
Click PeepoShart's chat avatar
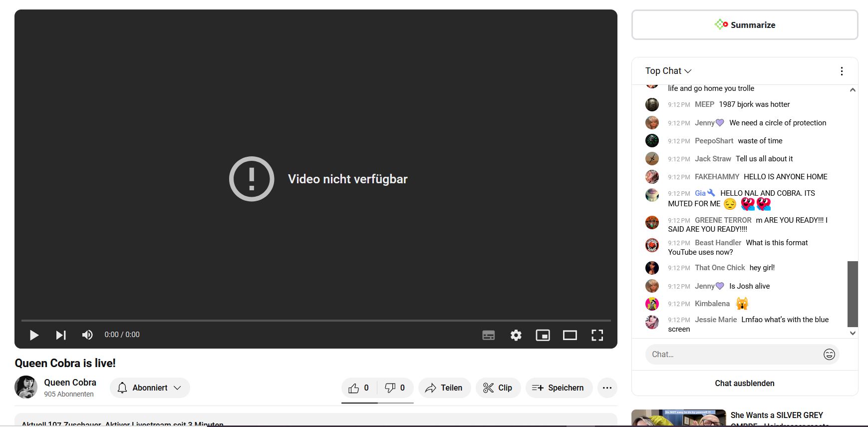click(652, 141)
